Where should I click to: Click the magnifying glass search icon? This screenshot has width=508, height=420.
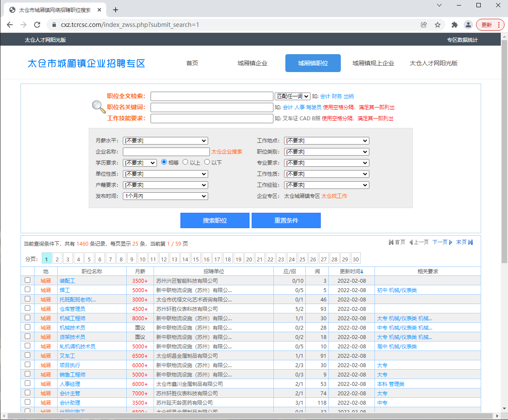click(x=99, y=107)
